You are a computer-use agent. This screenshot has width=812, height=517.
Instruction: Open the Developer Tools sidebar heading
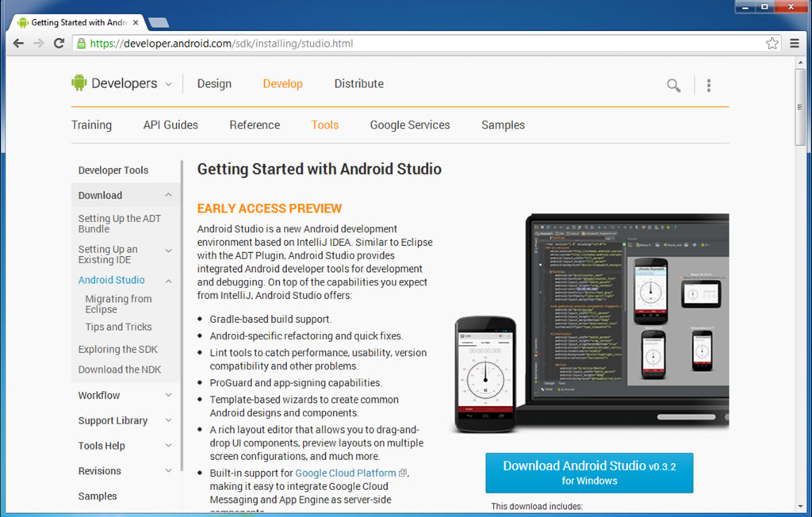click(113, 170)
